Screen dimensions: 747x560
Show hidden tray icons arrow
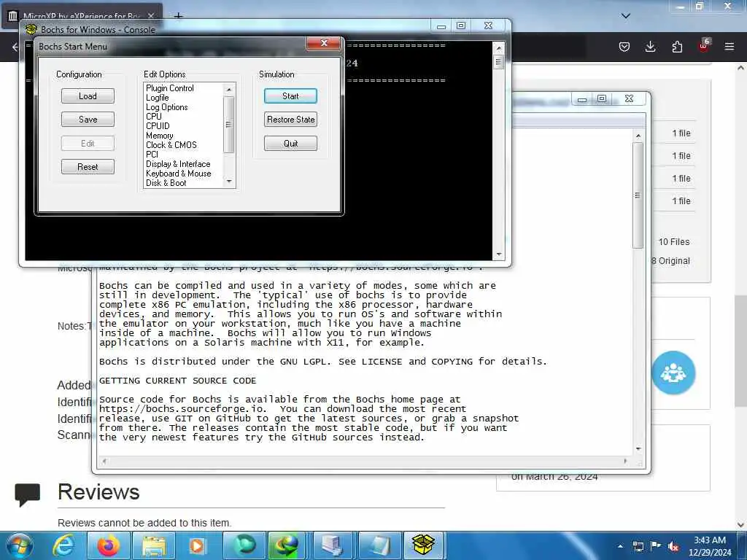tap(620, 546)
